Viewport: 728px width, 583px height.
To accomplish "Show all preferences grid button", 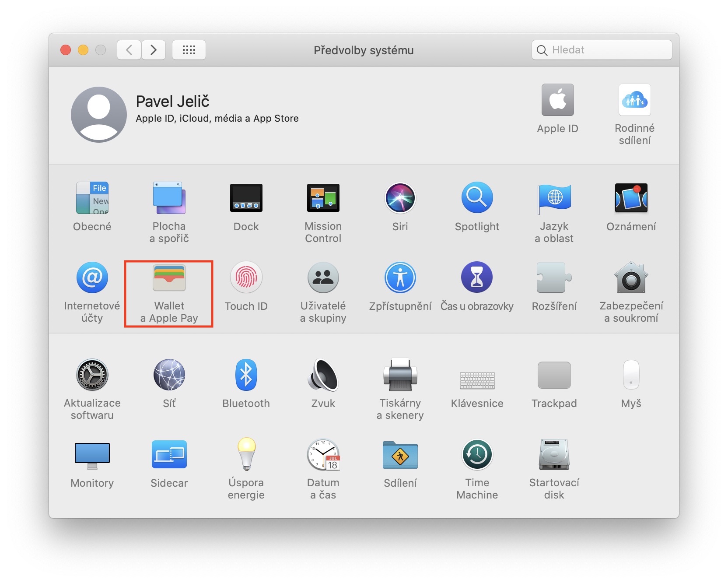I will point(189,50).
